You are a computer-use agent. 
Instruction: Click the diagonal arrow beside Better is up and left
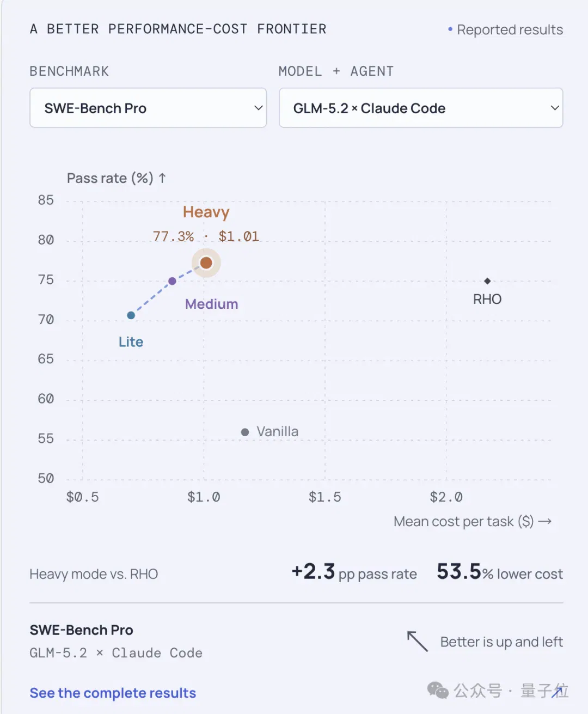[418, 641]
